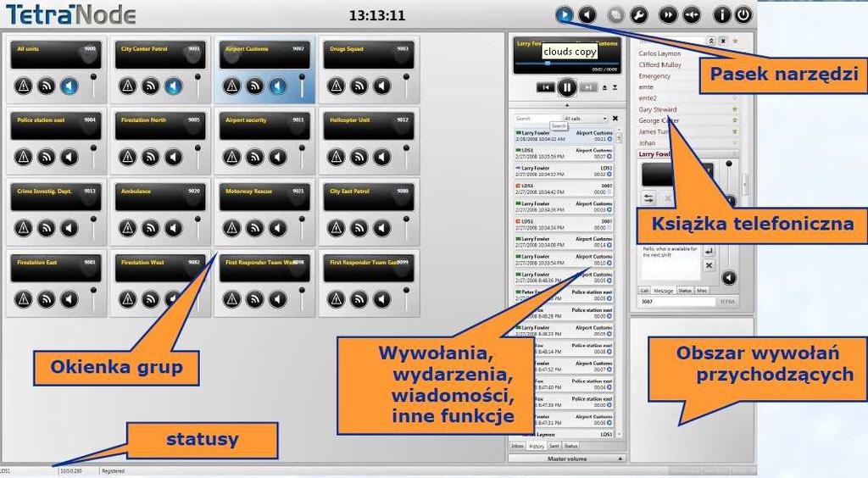The width and height of the screenshot is (868, 478).
Task: Click the scan icon on All units group
Action: click(46, 86)
